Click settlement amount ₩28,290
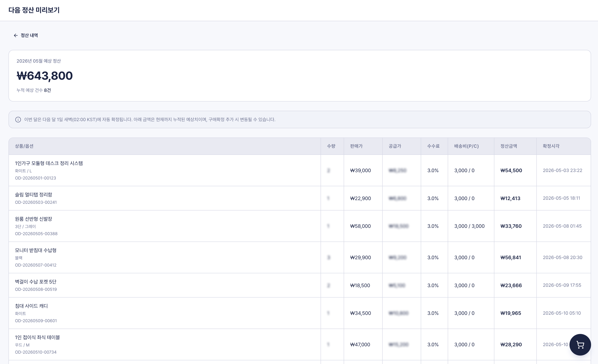 click(511, 345)
